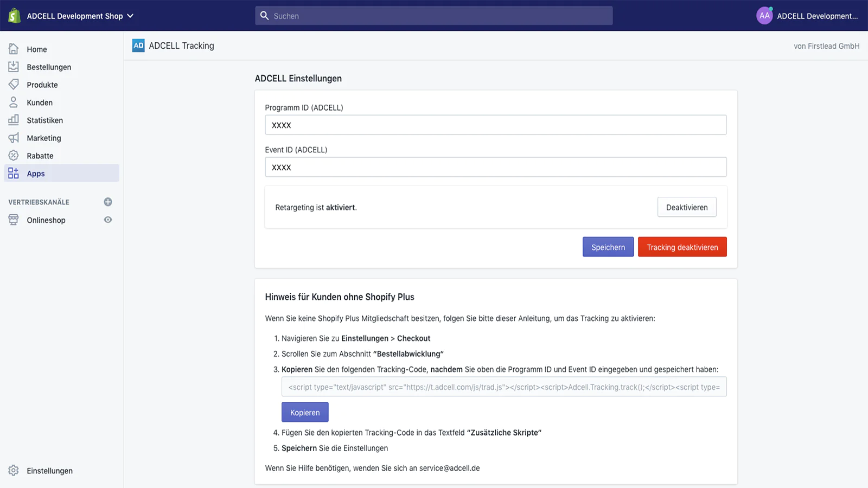Viewport: 868px width, 488px height.
Task: Click the VERTRIEBSKANÄLE section label
Action: click(39, 202)
